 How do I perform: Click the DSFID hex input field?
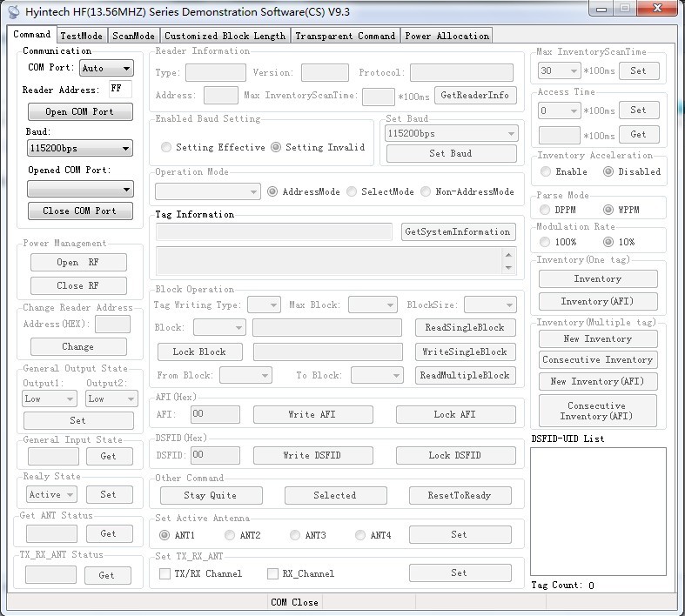coord(215,455)
